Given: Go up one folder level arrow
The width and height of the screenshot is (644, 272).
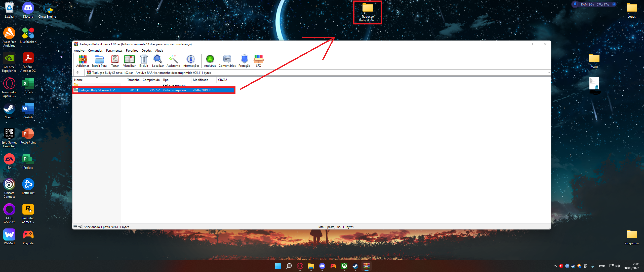Looking at the screenshot, I should pyautogui.click(x=78, y=73).
